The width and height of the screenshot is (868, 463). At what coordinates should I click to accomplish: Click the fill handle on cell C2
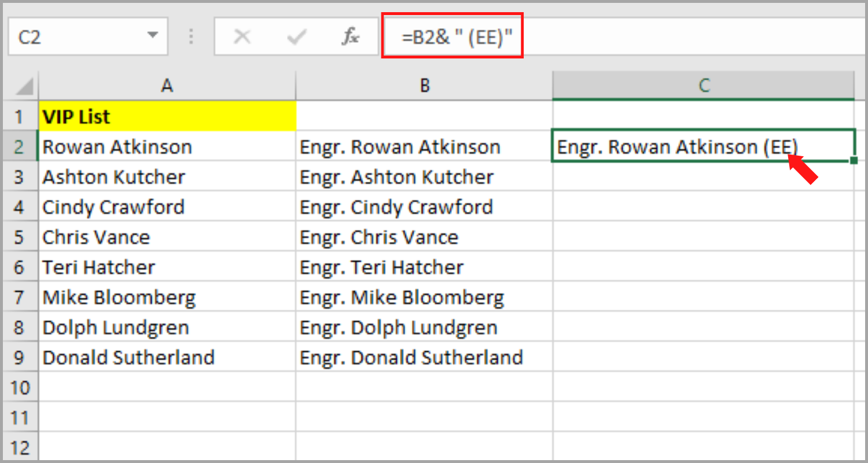854,160
